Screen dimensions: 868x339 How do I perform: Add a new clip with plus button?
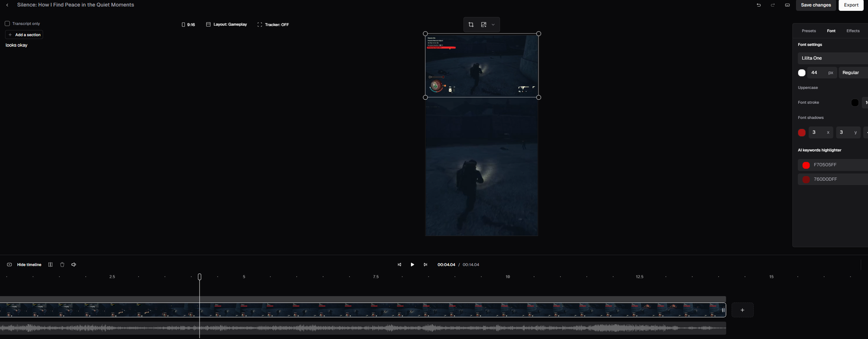point(743,310)
